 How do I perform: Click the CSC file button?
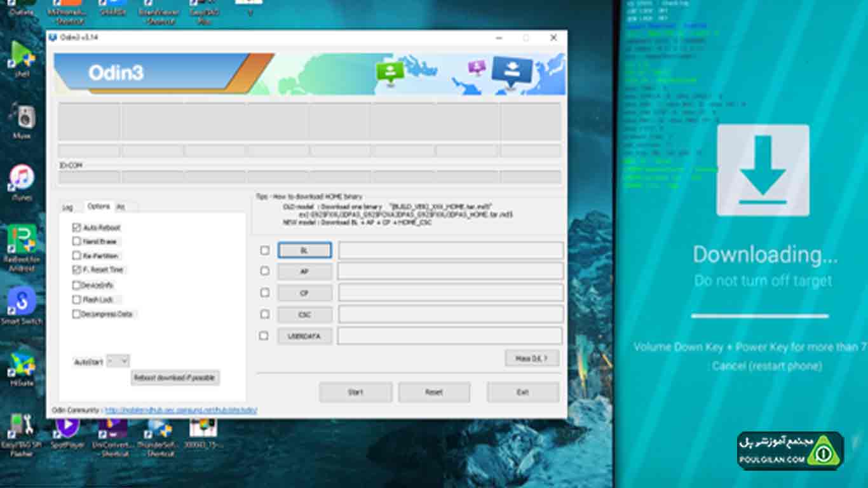click(304, 315)
